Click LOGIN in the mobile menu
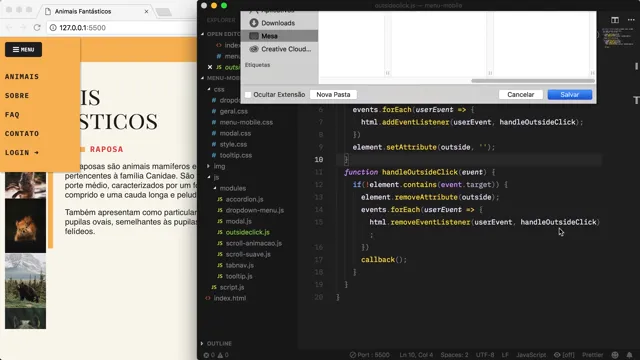The width and height of the screenshot is (640, 360). (22, 153)
